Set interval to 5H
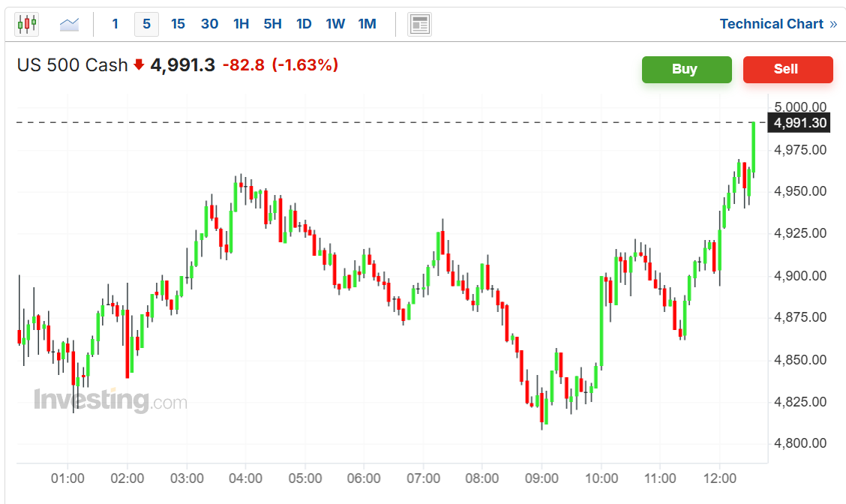Image resolution: width=846 pixels, height=504 pixels. 272,24
